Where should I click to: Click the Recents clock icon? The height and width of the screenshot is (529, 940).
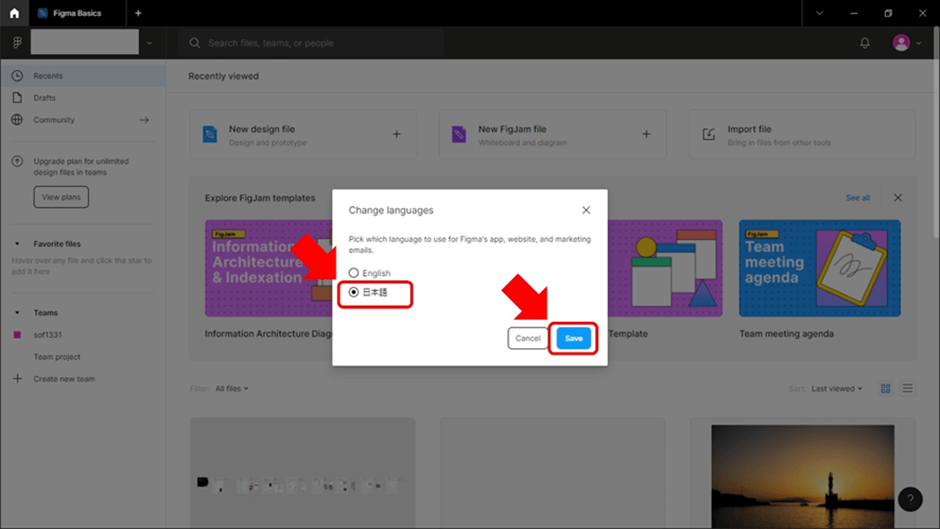click(17, 76)
